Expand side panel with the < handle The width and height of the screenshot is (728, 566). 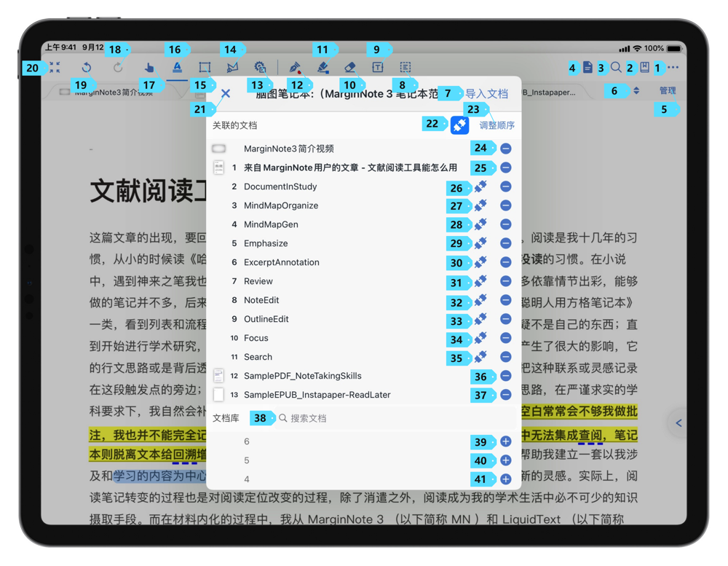tap(678, 423)
